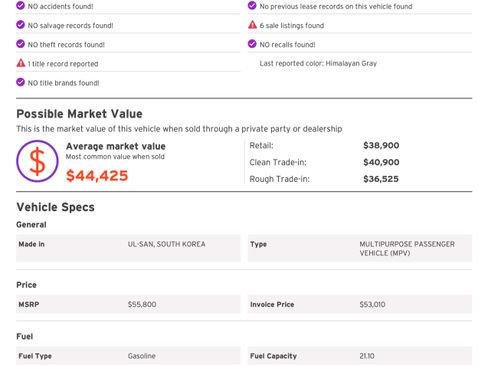Select '6 sale listings found' text
Screen dimensions: 488x366
click(292, 26)
